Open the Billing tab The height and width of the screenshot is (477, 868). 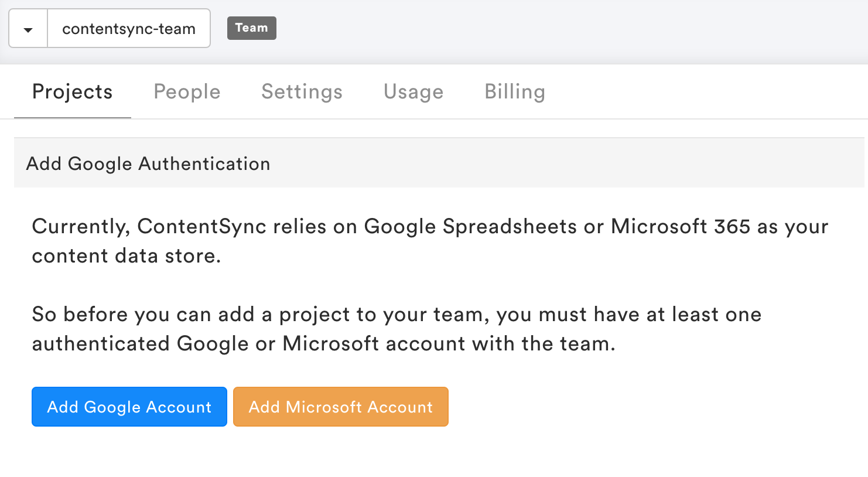[x=515, y=92]
